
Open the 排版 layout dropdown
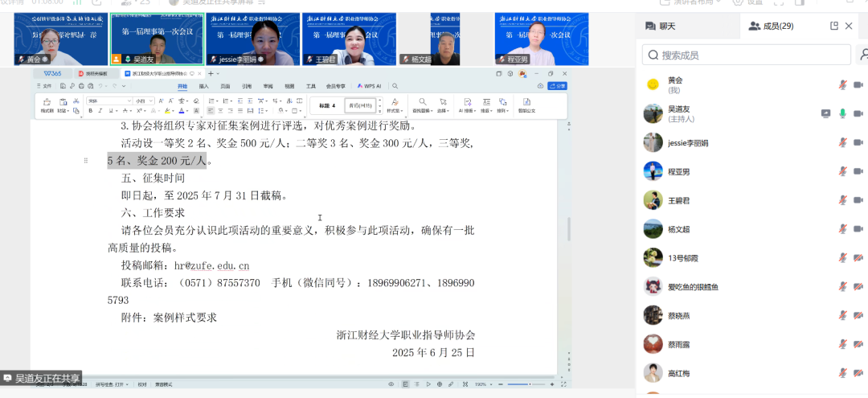tap(486, 105)
